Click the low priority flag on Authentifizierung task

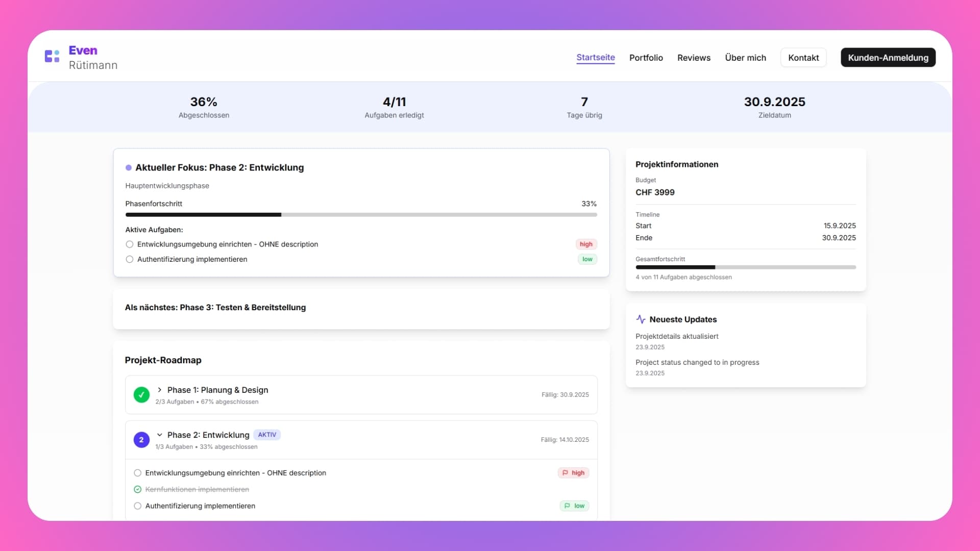[574, 506]
